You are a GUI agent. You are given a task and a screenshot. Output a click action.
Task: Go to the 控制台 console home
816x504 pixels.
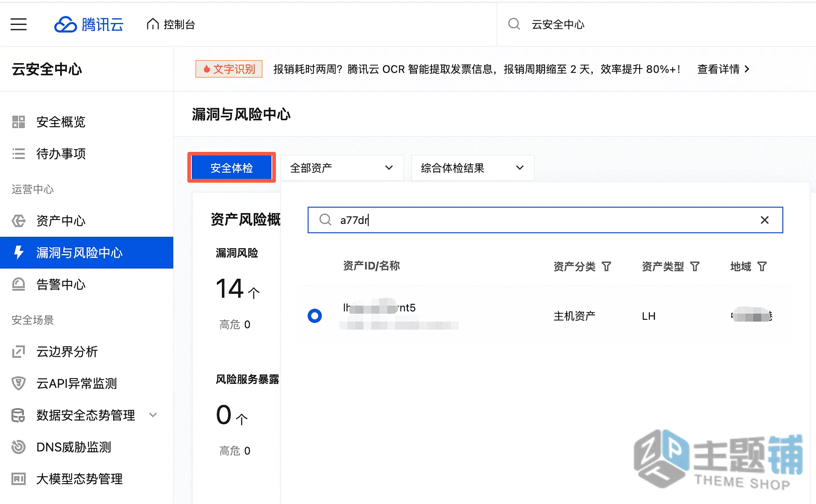171,24
